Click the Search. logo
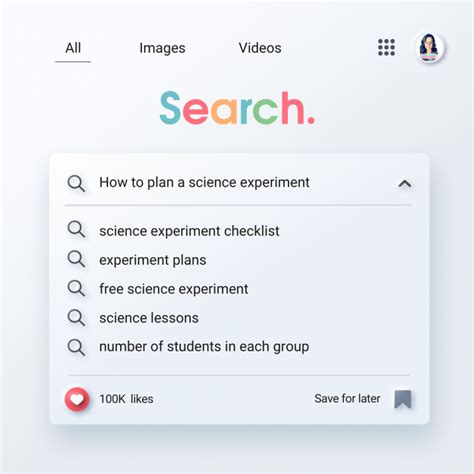Image resolution: width=474 pixels, height=474 pixels. (x=237, y=108)
